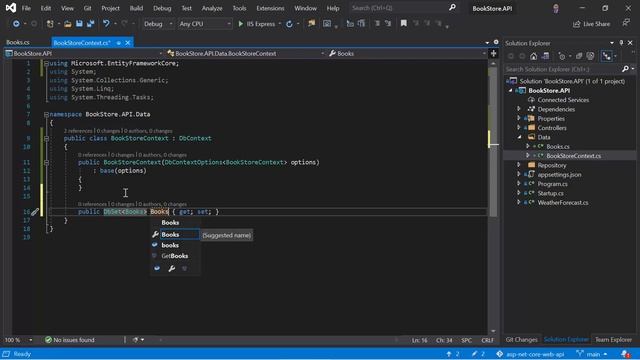Toggle the auto-hide pin on Solution Explorer

coord(621,43)
